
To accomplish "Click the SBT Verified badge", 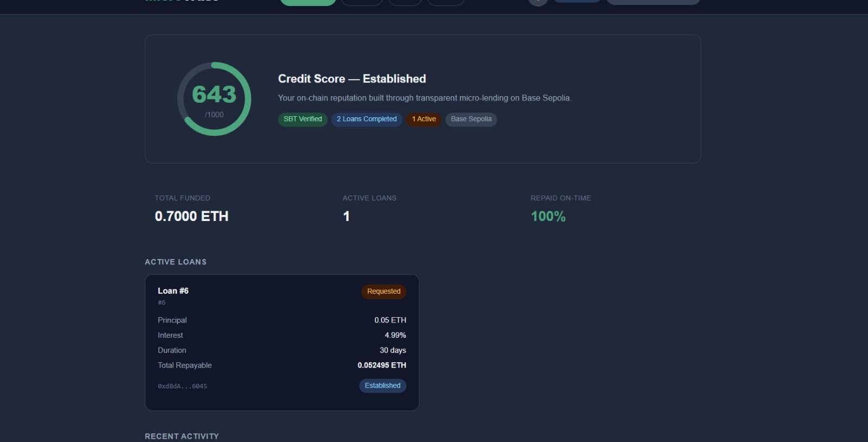I will [x=303, y=119].
